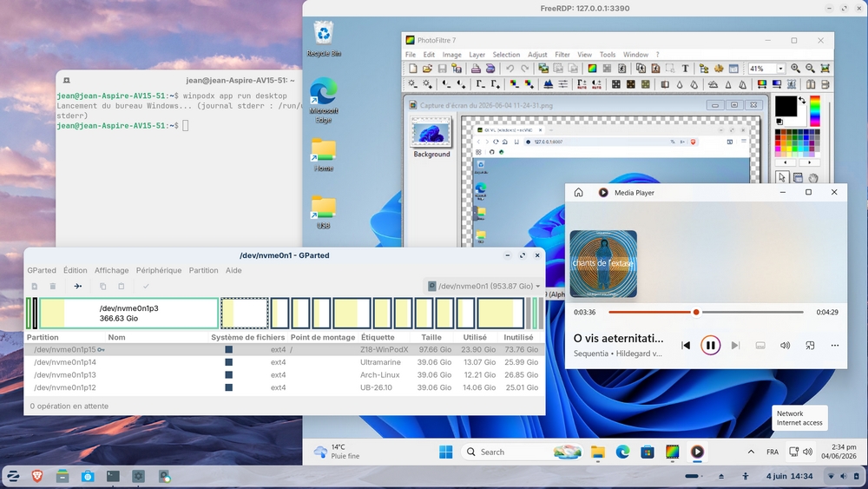The width and height of the screenshot is (868, 489).
Task: Click the Undo arrow in PhotoFiltre
Action: pos(510,69)
